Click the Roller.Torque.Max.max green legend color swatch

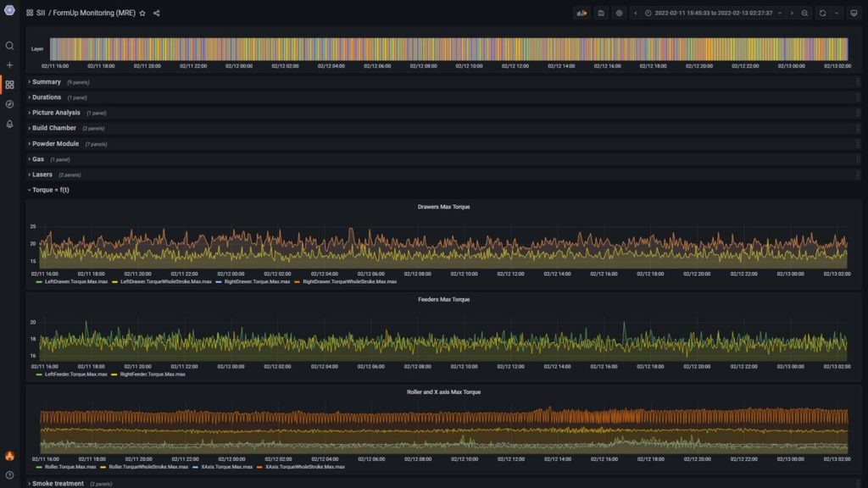point(38,467)
